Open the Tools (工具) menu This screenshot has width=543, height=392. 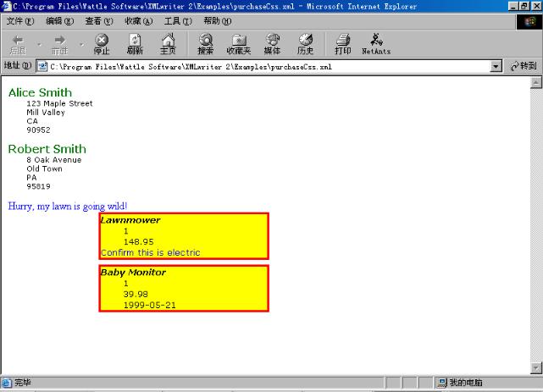(x=178, y=21)
